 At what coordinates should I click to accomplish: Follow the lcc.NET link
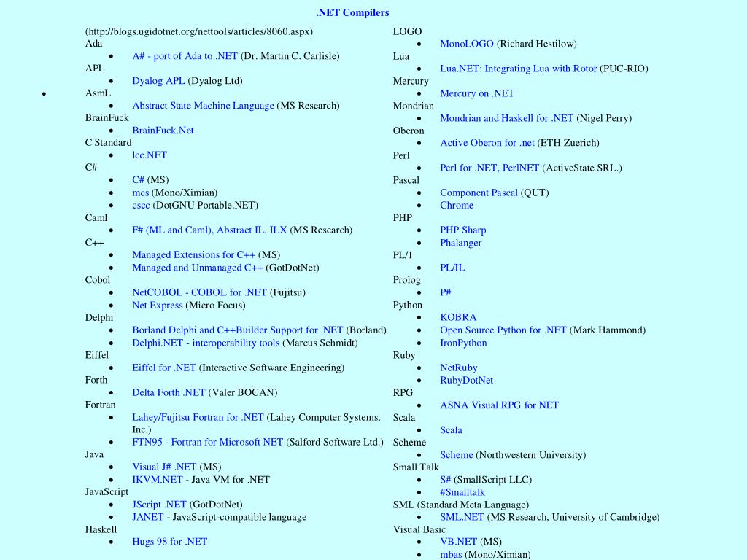(x=150, y=155)
